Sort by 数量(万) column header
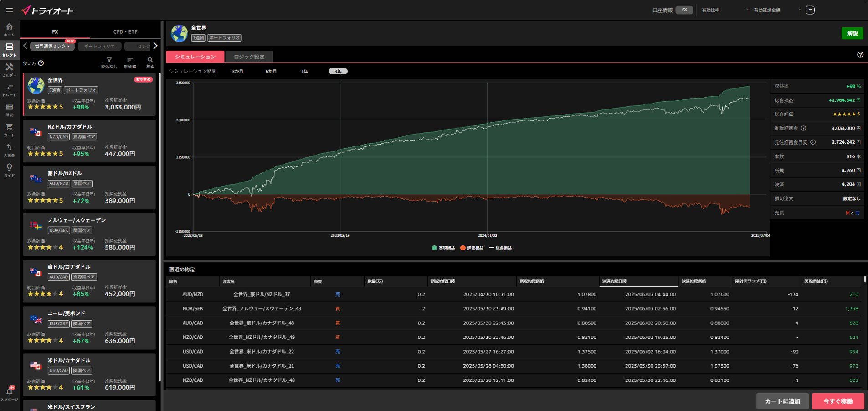The height and width of the screenshot is (411, 868). tap(395, 281)
